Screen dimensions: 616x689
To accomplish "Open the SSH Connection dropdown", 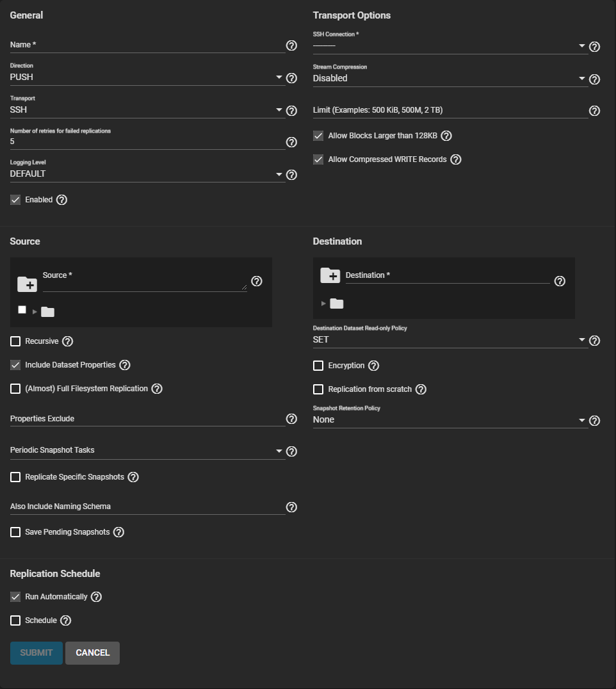I will 448,46.
